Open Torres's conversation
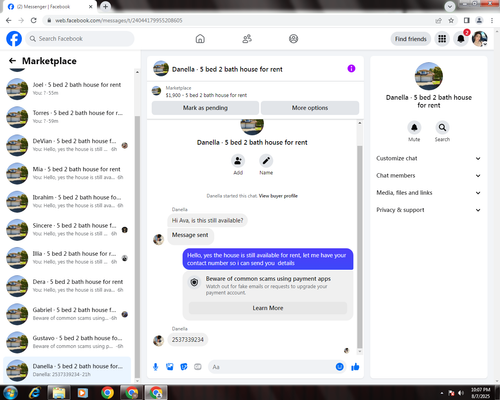This screenshot has height=400, width=500. (x=67, y=117)
